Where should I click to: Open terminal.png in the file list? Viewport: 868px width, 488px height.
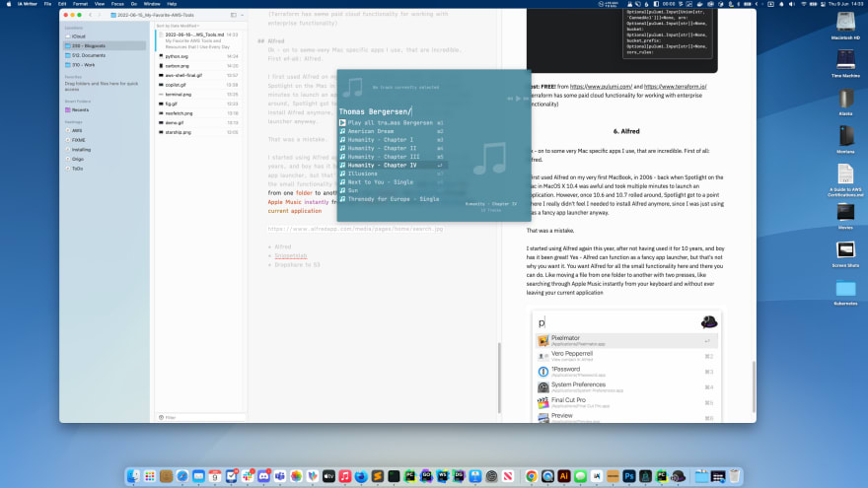(198, 94)
